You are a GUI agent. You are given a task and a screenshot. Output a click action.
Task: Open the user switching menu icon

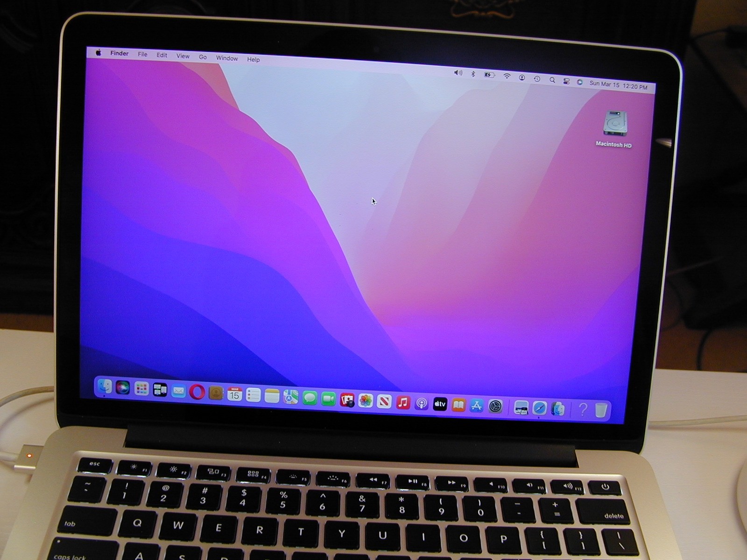(x=522, y=77)
